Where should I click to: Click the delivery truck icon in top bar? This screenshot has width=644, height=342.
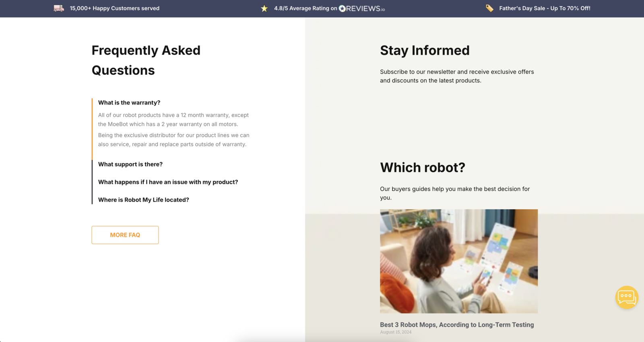pyautogui.click(x=59, y=8)
